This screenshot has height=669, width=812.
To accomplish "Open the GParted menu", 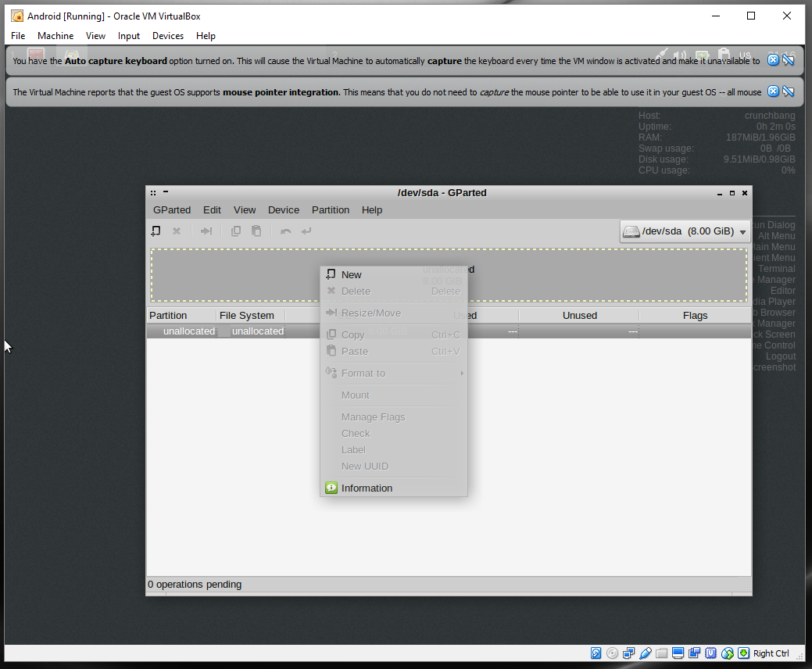I will [x=172, y=209].
